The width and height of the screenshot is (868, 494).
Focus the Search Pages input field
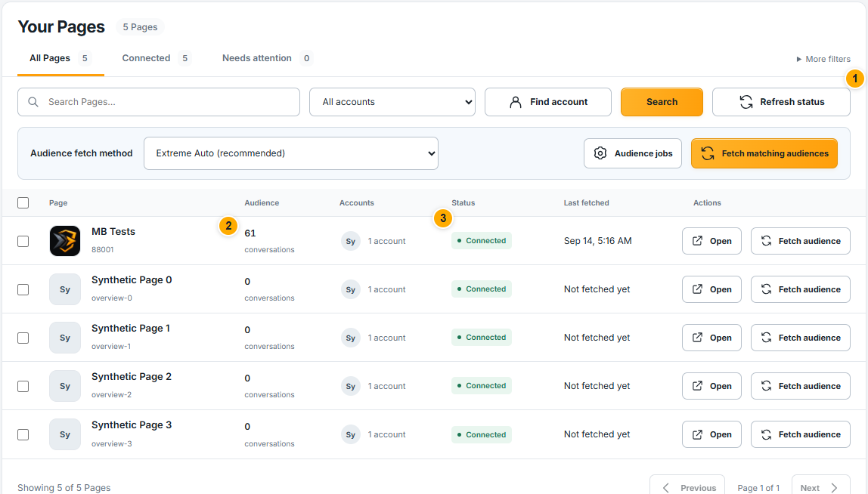click(x=159, y=102)
